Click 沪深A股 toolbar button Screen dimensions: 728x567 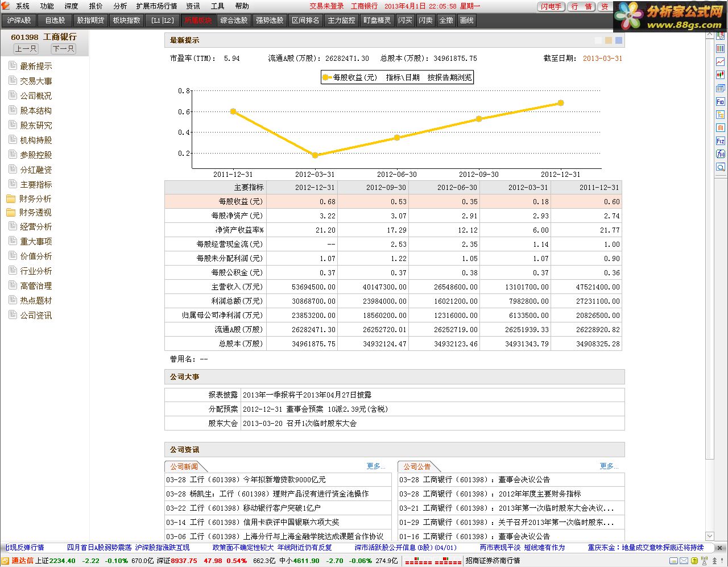point(19,20)
